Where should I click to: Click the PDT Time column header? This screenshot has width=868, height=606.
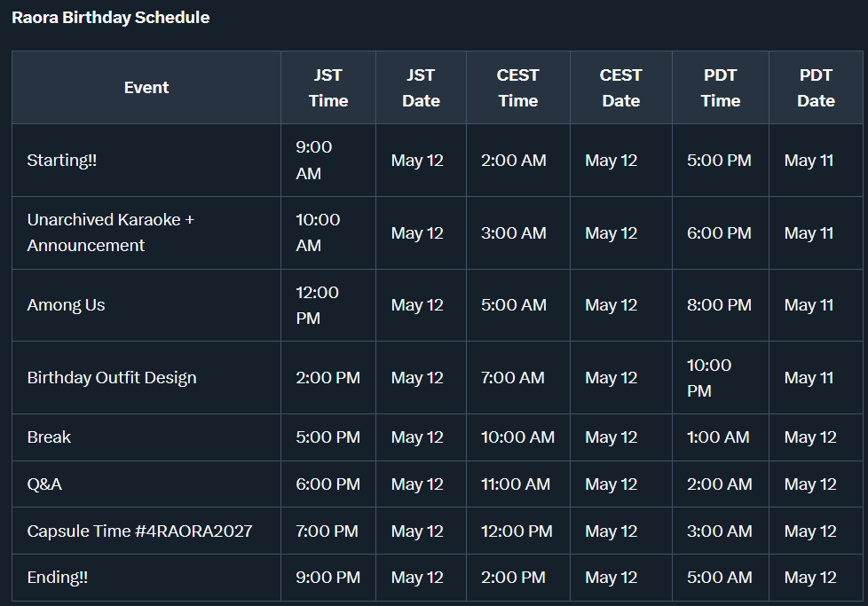pyautogui.click(x=720, y=88)
